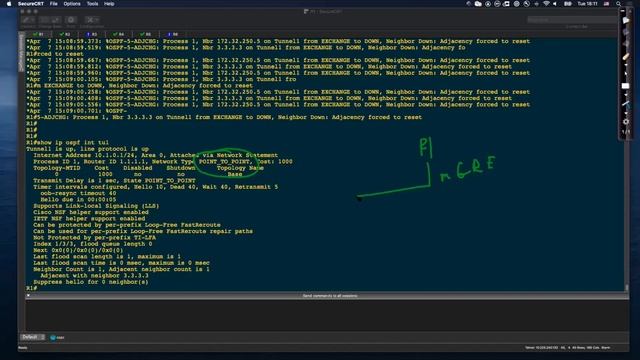Switch to the R3 session tab
This screenshot has width=640, height=360.
[92, 34]
